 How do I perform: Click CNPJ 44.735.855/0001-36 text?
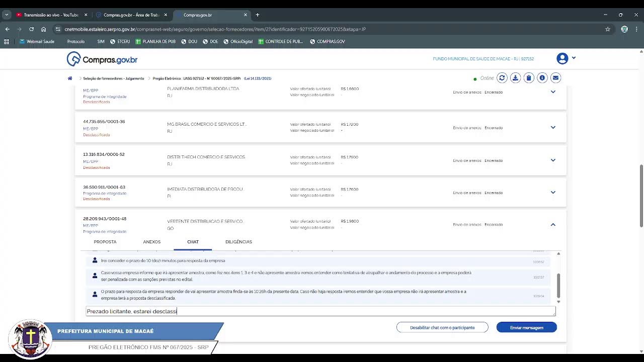coord(104,122)
